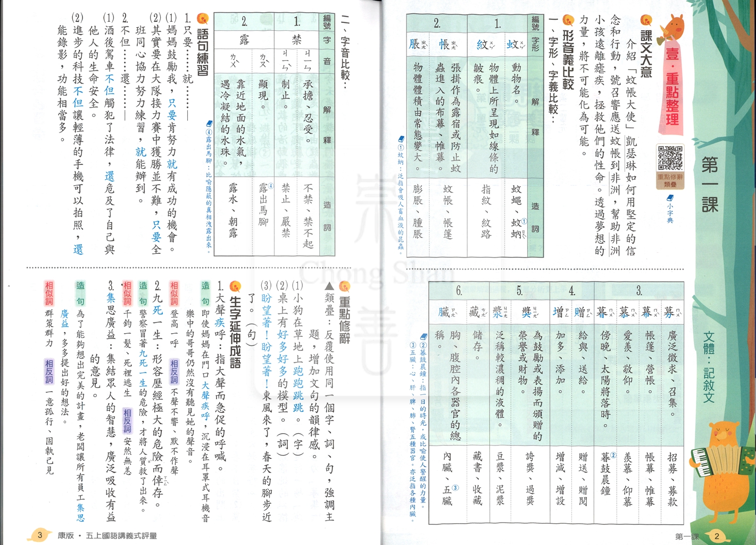
Task: Click the orange circle icon beside 生字延伸成語
Action: [x=235, y=286]
